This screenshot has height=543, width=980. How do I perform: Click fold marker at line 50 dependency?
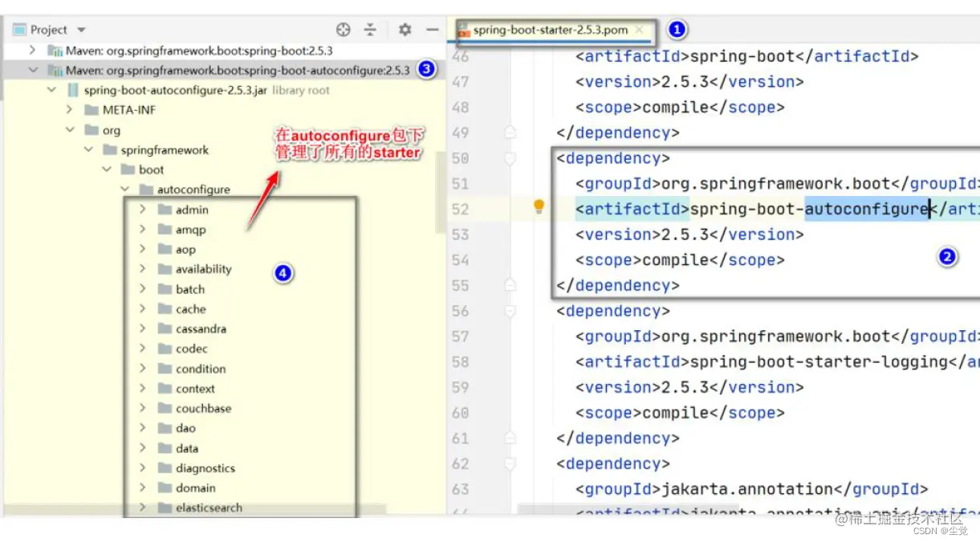coord(509,158)
